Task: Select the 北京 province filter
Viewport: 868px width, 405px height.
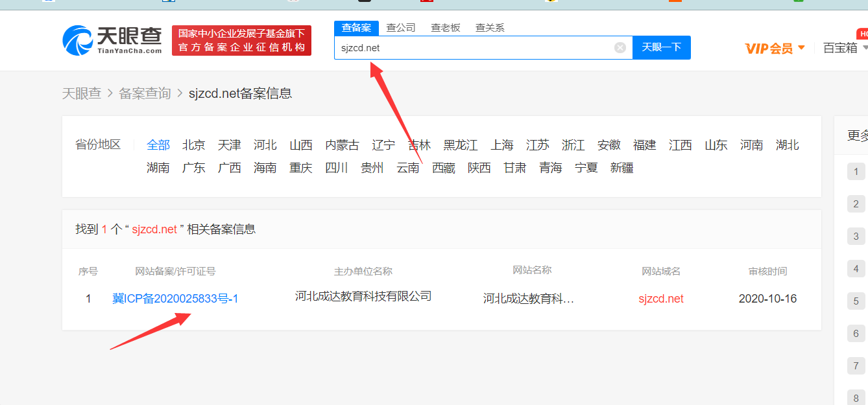Action: coord(193,145)
